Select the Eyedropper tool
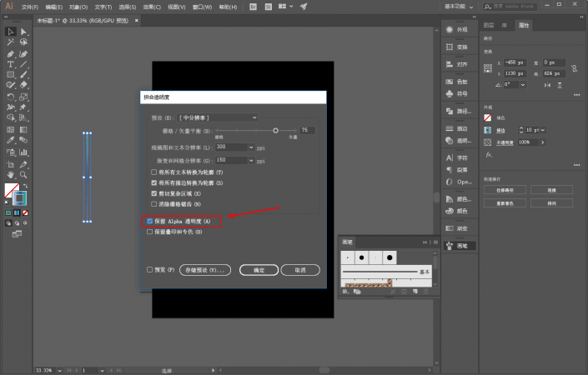The width and height of the screenshot is (588, 375). click(11, 140)
